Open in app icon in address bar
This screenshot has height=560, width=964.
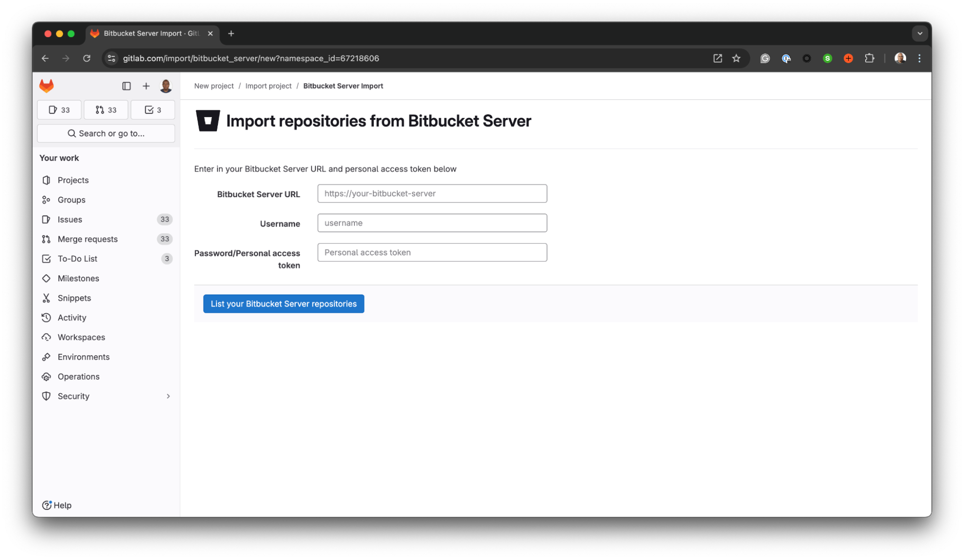[718, 58]
